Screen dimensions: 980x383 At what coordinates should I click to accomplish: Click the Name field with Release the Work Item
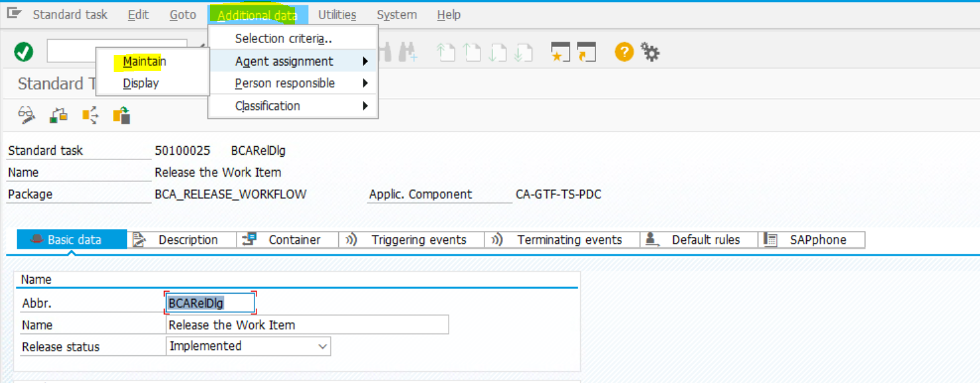307,325
